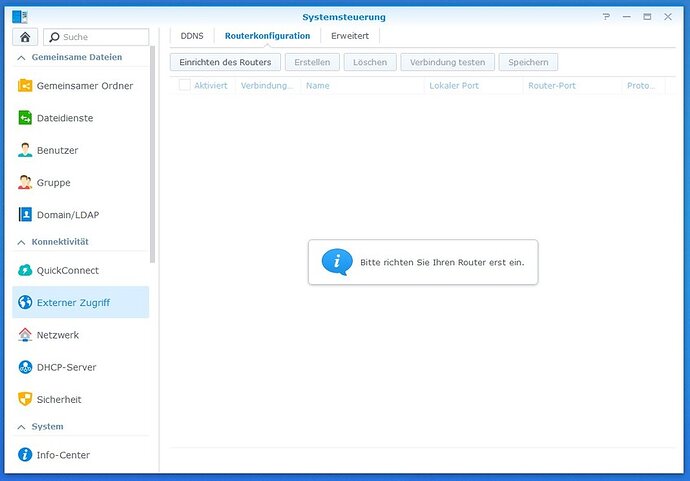Collapse the Konnektivität section
This screenshot has width=690, height=481.
coord(22,242)
